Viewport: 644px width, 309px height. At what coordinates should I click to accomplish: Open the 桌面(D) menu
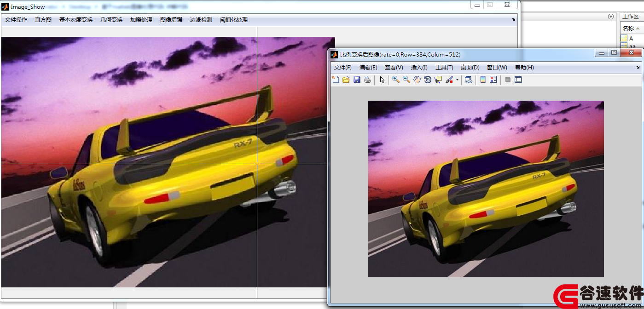click(x=470, y=68)
